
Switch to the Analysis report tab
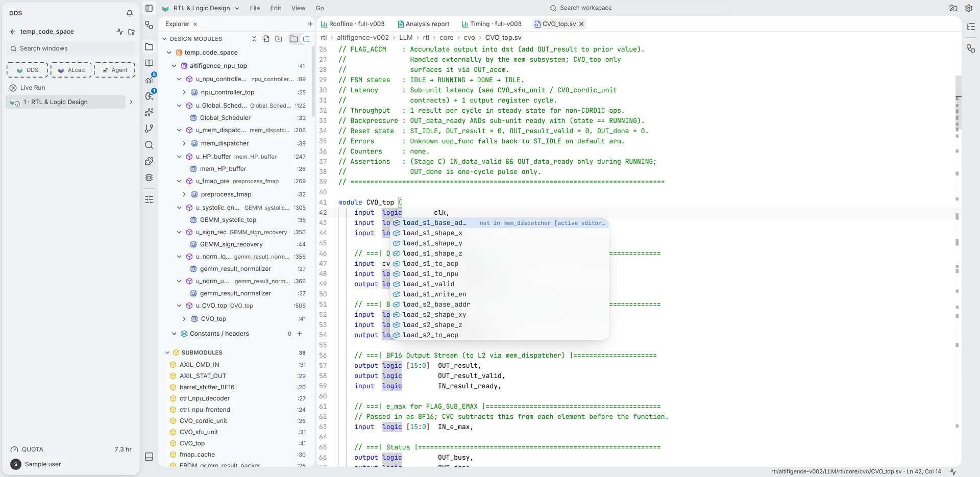pos(423,24)
